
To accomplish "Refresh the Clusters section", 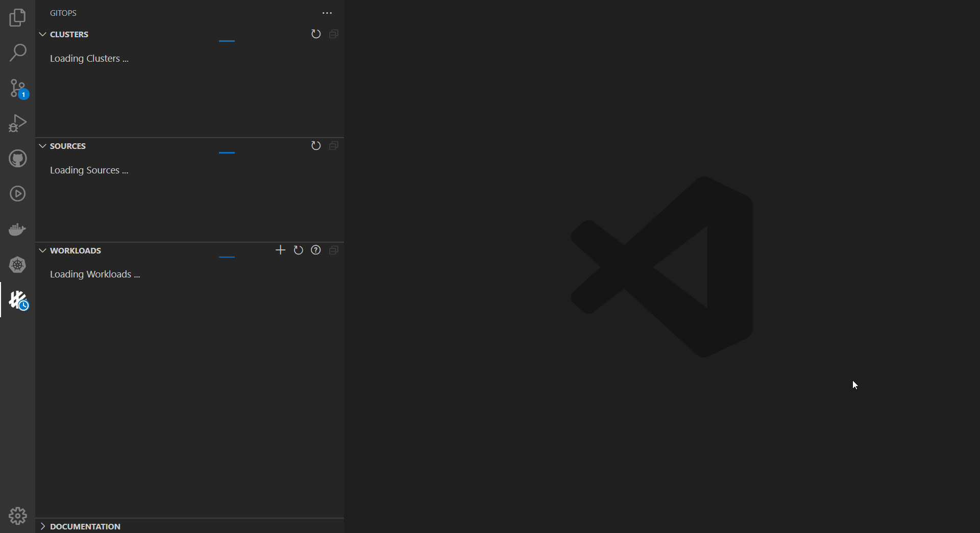I will click(316, 34).
